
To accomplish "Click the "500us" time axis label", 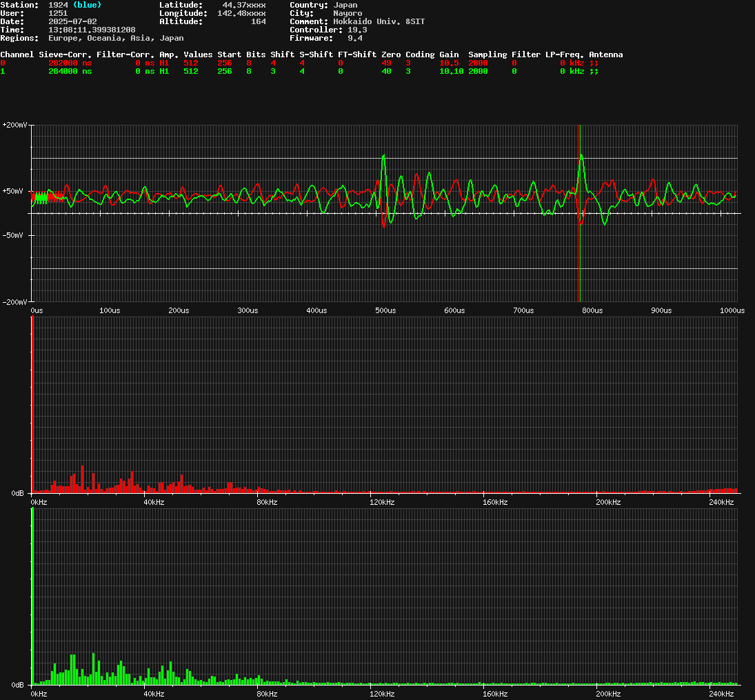I will (x=385, y=310).
